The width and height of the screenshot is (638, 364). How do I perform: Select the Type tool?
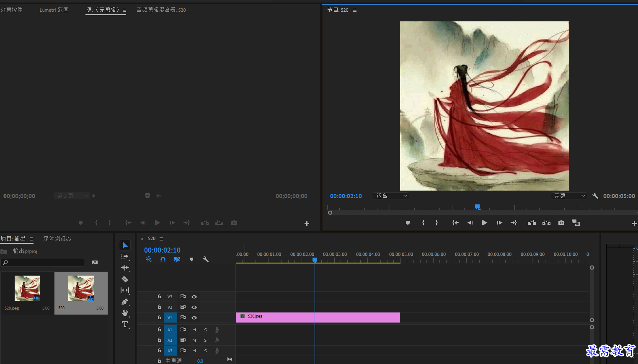pos(125,324)
